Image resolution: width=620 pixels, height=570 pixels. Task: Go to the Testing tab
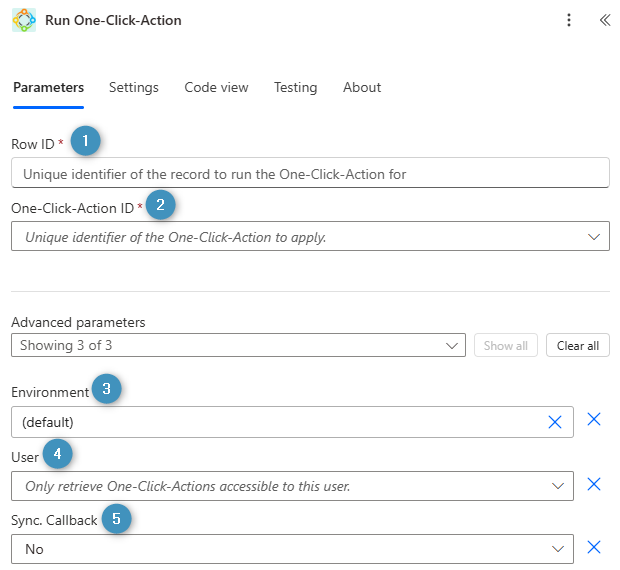[295, 87]
